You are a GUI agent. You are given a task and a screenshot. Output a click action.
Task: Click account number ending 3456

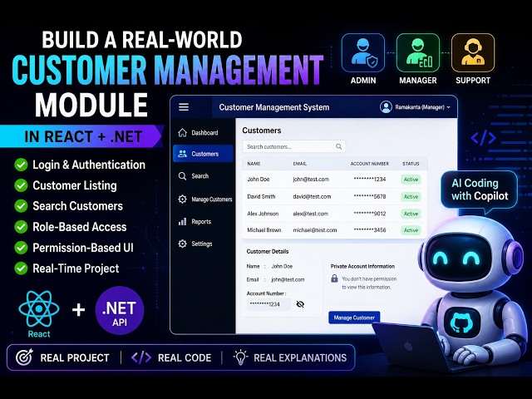pos(370,230)
